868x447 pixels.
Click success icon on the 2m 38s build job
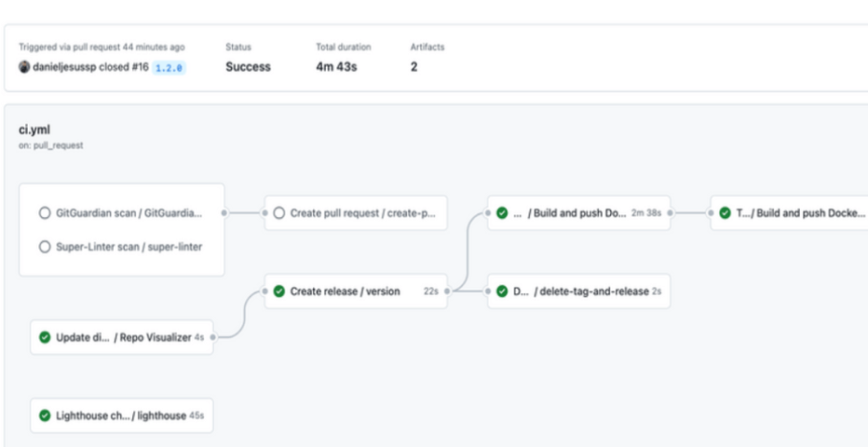pos(502,213)
